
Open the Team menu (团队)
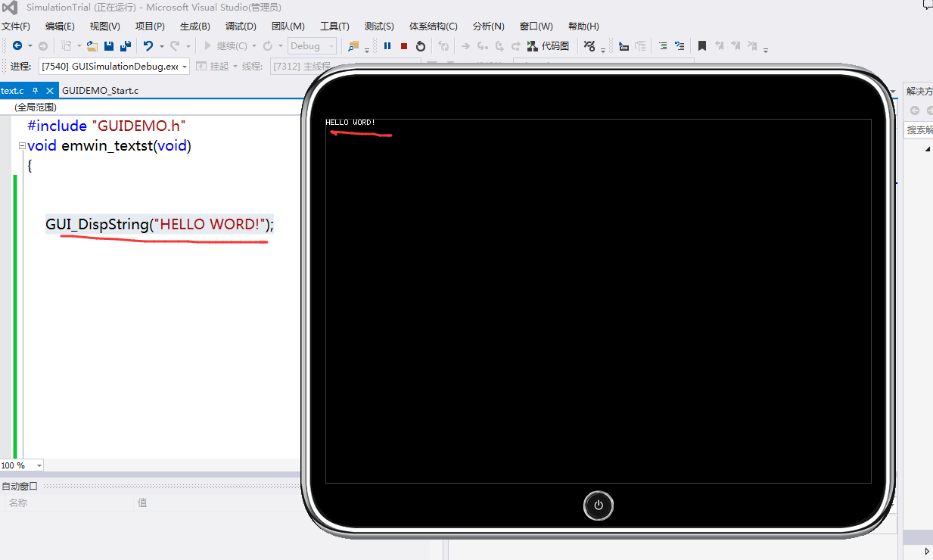tap(288, 26)
